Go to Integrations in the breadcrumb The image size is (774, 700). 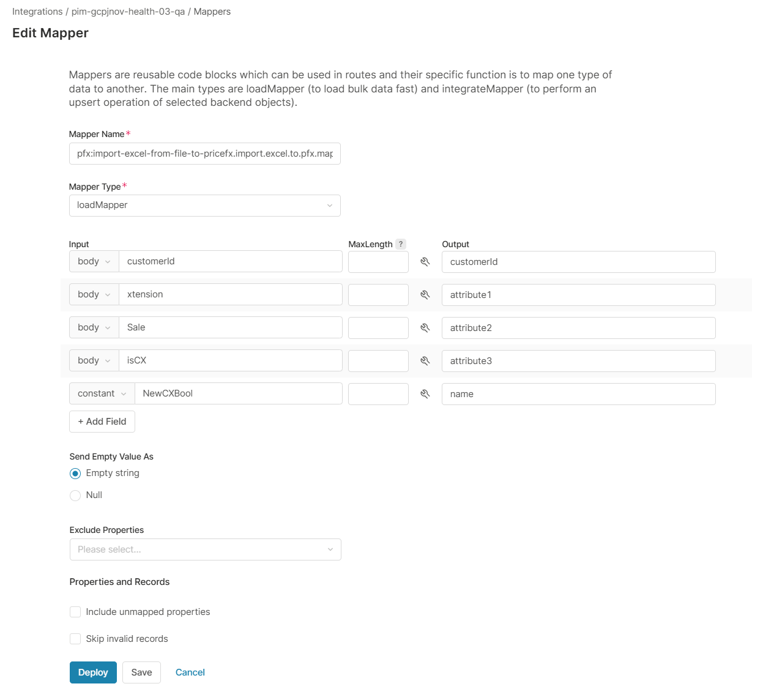(37, 12)
